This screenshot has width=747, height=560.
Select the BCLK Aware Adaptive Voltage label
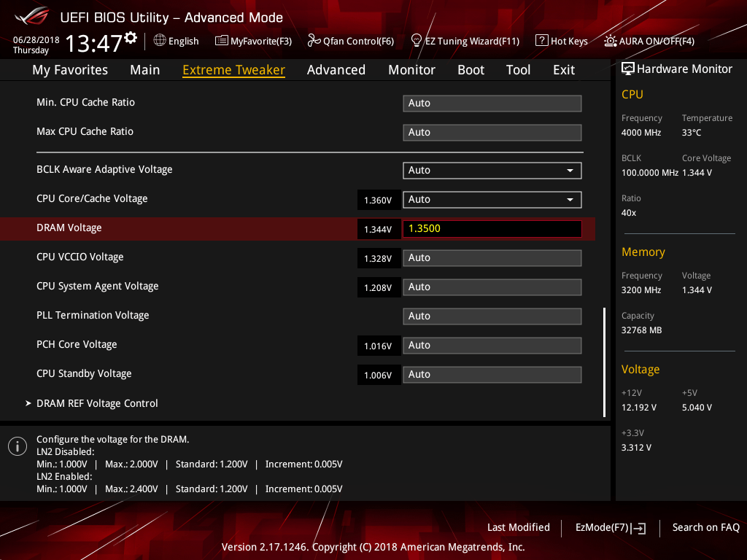[x=104, y=170]
